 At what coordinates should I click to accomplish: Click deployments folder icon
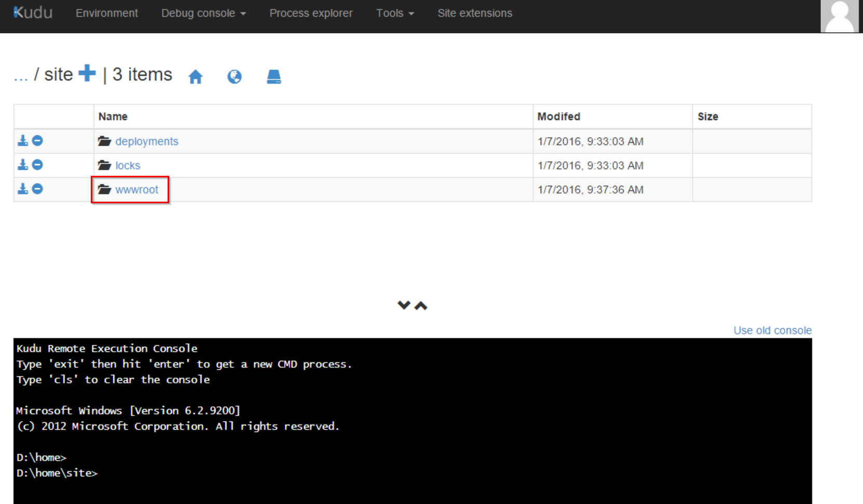pos(105,141)
